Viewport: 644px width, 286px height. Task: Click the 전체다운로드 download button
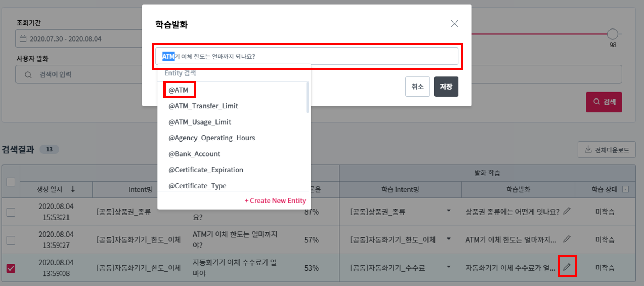[606, 150]
